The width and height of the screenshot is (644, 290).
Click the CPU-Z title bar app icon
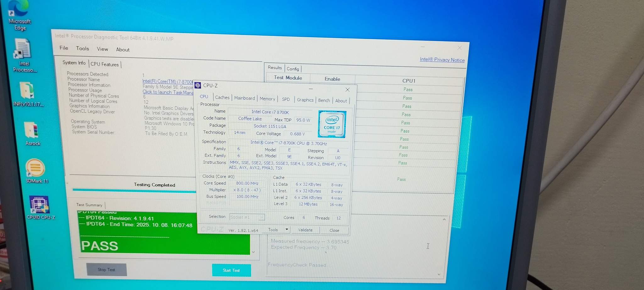pyautogui.click(x=197, y=85)
